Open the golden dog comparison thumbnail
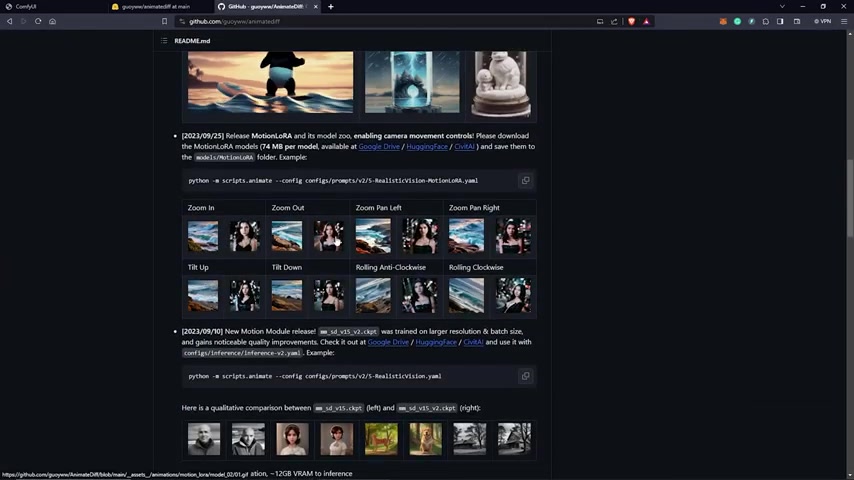This screenshot has height=480, width=854. point(425,439)
